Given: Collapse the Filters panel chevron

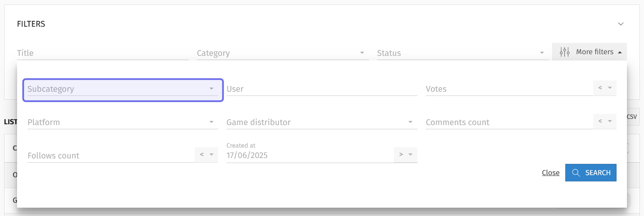Looking at the screenshot, I should [x=621, y=24].
